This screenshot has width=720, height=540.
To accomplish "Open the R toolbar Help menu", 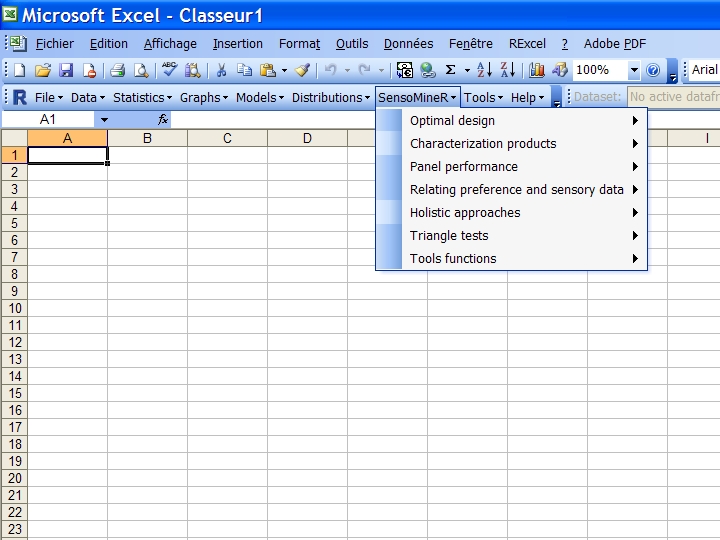I will point(527,98).
